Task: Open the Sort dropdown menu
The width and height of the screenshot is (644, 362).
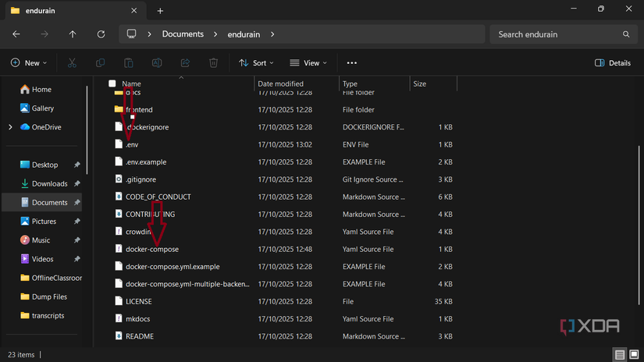Action: pos(257,62)
